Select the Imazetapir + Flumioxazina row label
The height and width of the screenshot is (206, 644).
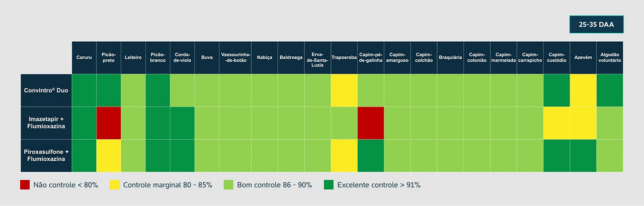point(46,123)
